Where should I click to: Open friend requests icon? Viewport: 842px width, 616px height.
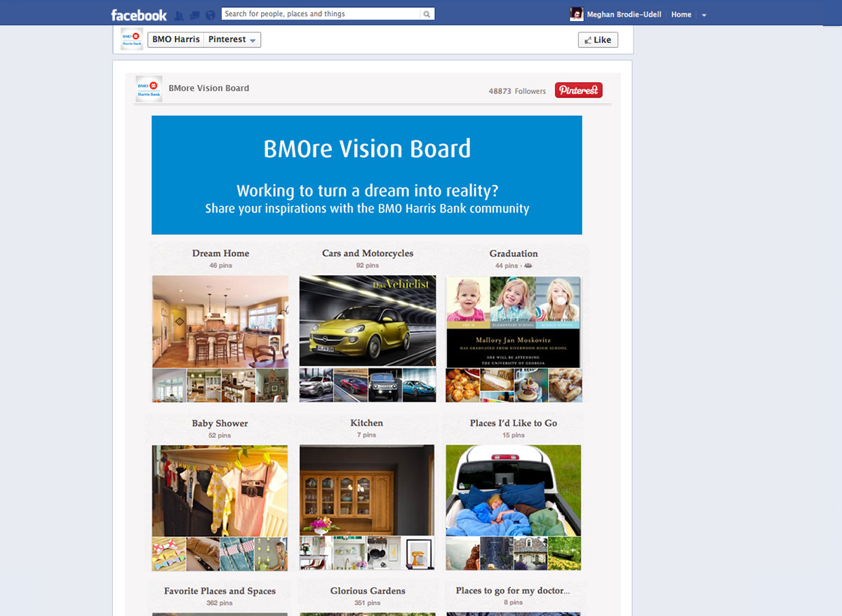coord(180,15)
